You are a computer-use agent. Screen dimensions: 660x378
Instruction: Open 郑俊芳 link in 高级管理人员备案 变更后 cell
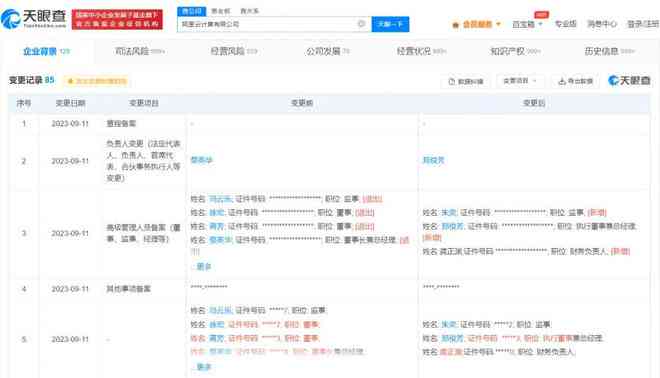[x=453, y=226]
